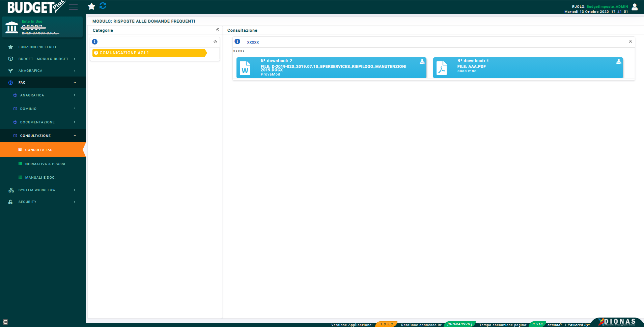The width and height of the screenshot is (644, 327).
Task: Collapse the xxxxx consultation section
Action: click(631, 41)
